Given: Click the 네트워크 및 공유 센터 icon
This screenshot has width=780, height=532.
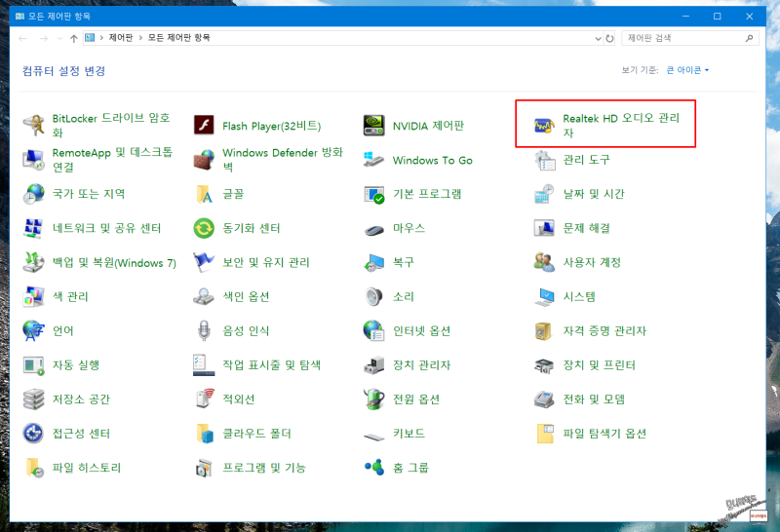Looking at the screenshot, I should pos(34,228).
